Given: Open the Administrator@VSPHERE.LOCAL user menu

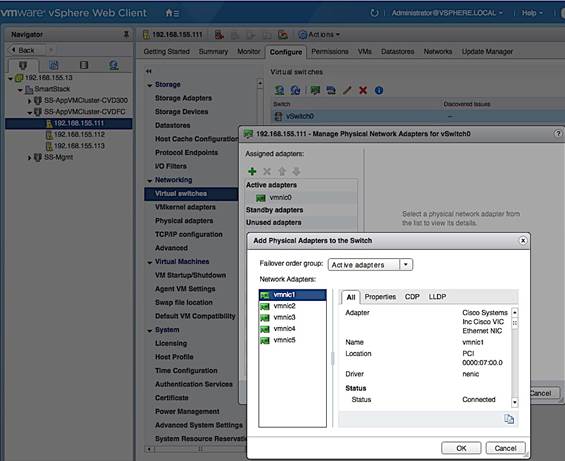Looking at the screenshot, I should 447,13.
